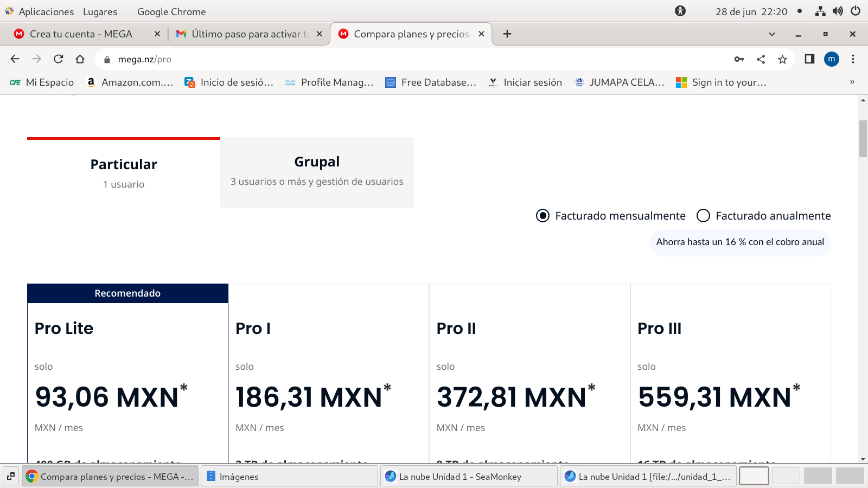Switch to the Crea tu cuenta tab

81,34
